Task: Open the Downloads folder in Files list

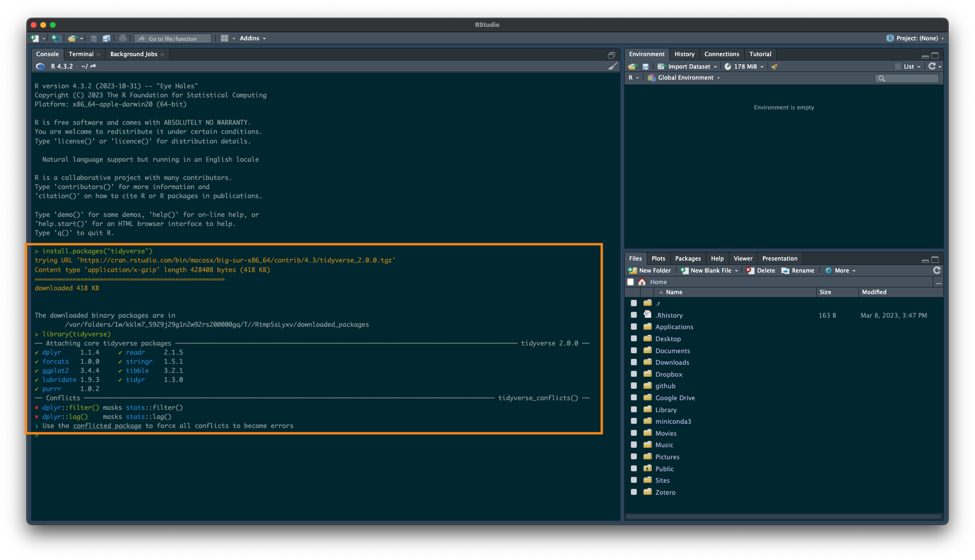Action: tap(672, 362)
